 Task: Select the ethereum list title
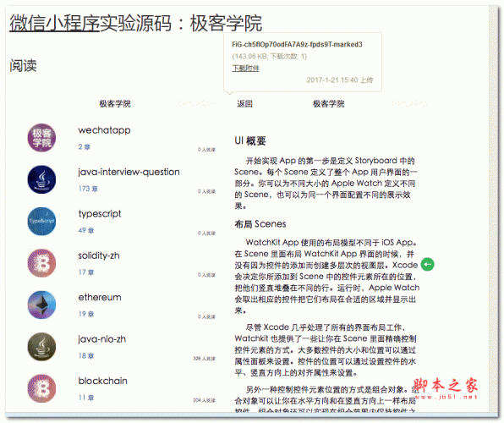coord(100,297)
